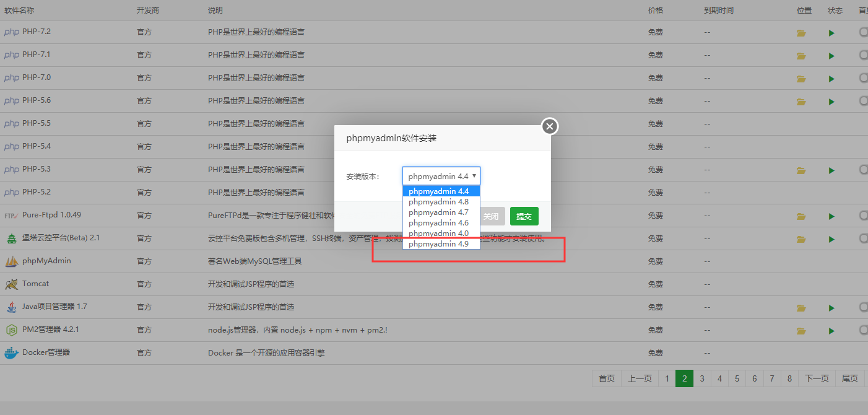Close the phpmyadmin install dialog with X
868x415 pixels.
(x=550, y=126)
